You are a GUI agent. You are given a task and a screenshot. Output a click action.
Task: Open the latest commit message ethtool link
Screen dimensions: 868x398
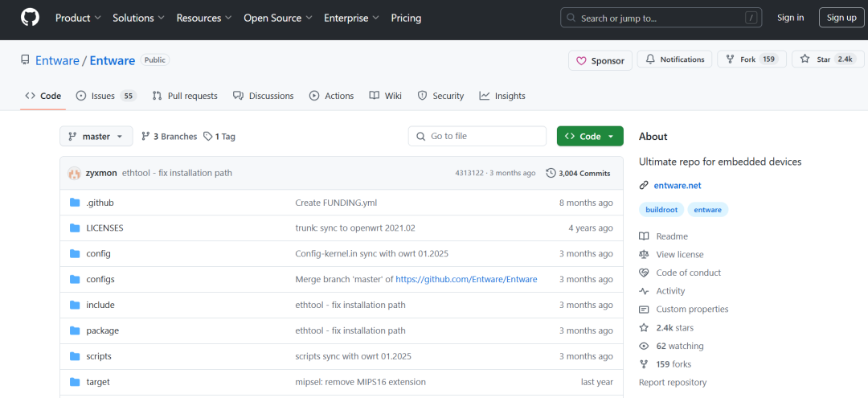(x=177, y=173)
